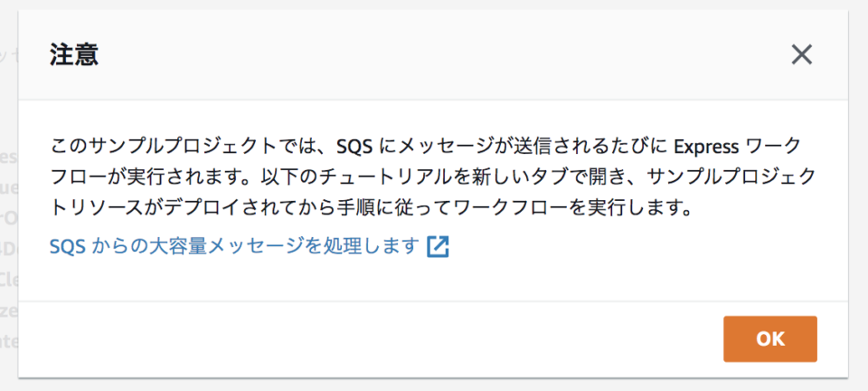Click the dialog header bar beside 注意

443,55
